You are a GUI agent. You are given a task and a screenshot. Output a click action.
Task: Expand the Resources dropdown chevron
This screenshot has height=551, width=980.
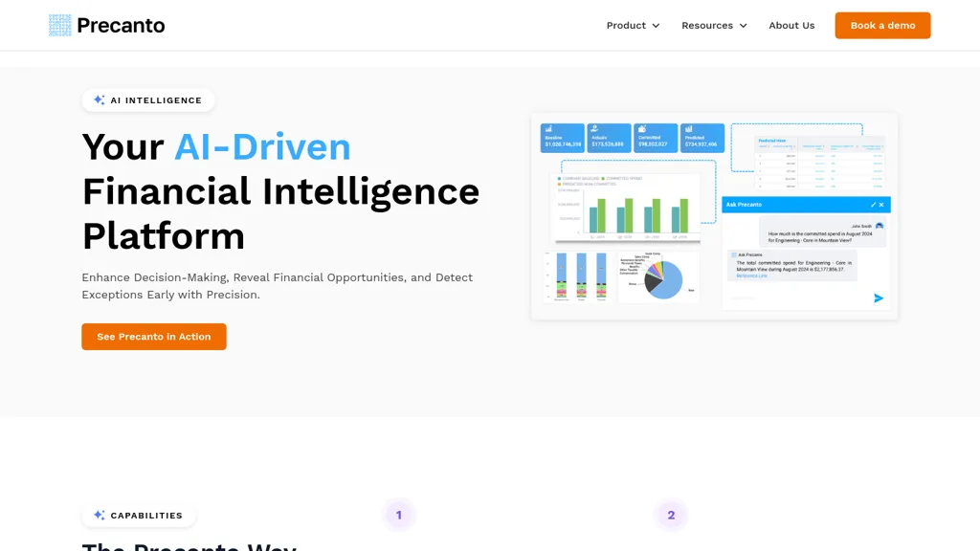pos(743,26)
